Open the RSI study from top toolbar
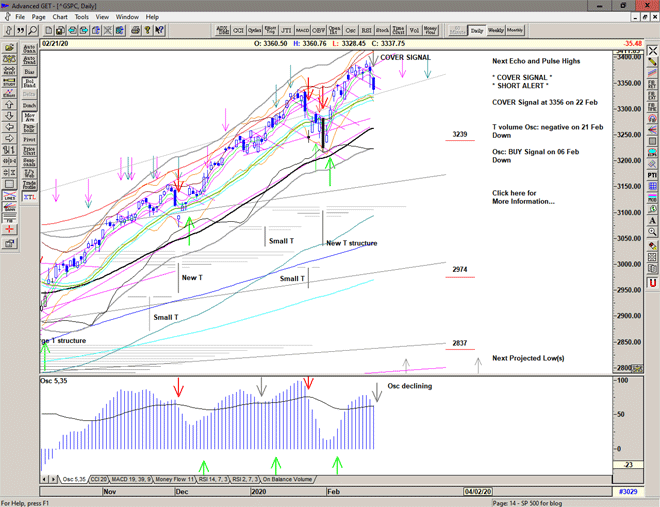 [x=366, y=31]
